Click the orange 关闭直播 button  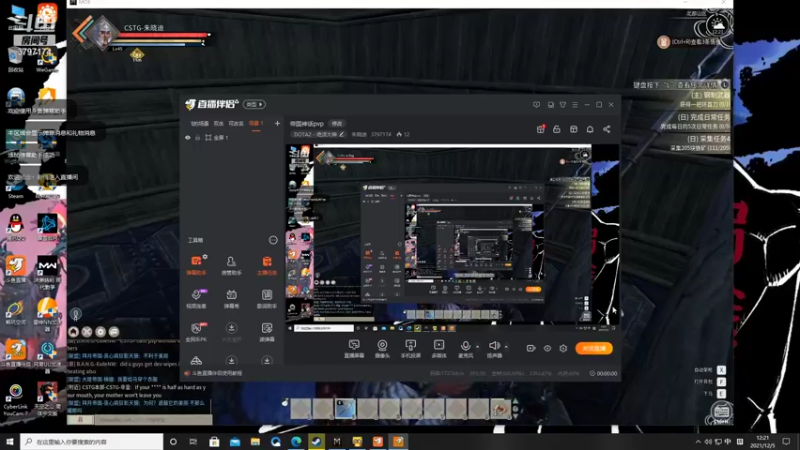coord(594,348)
